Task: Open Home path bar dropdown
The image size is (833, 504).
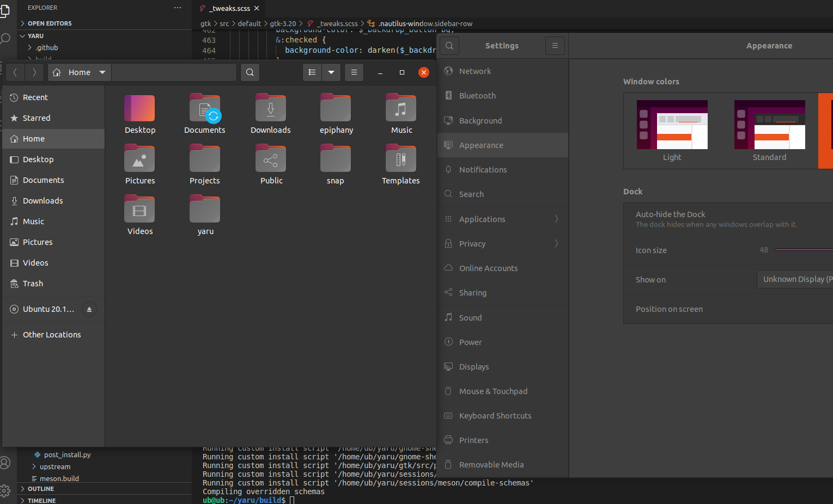Action: 102,72
